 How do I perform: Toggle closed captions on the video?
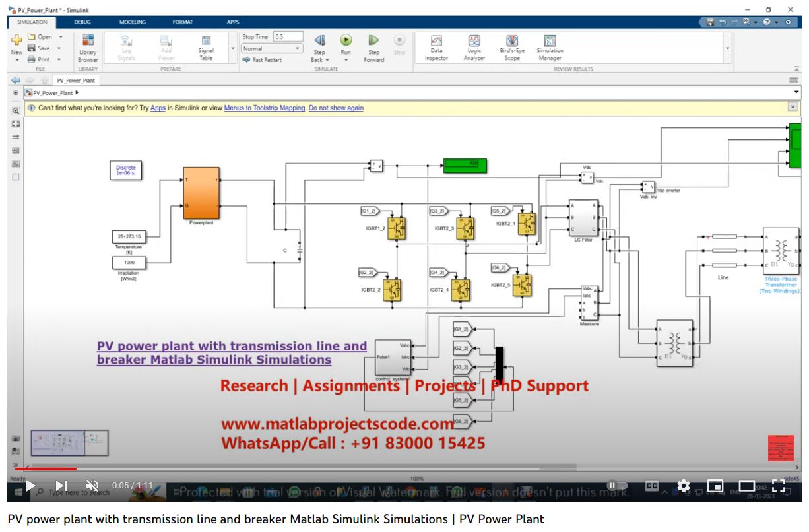pyautogui.click(x=651, y=485)
